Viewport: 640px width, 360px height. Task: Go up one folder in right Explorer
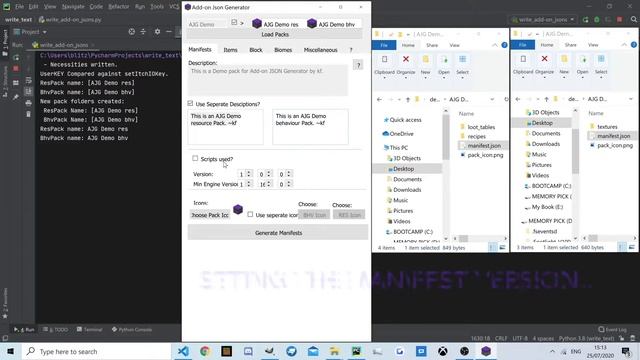[x=547, y=99]
